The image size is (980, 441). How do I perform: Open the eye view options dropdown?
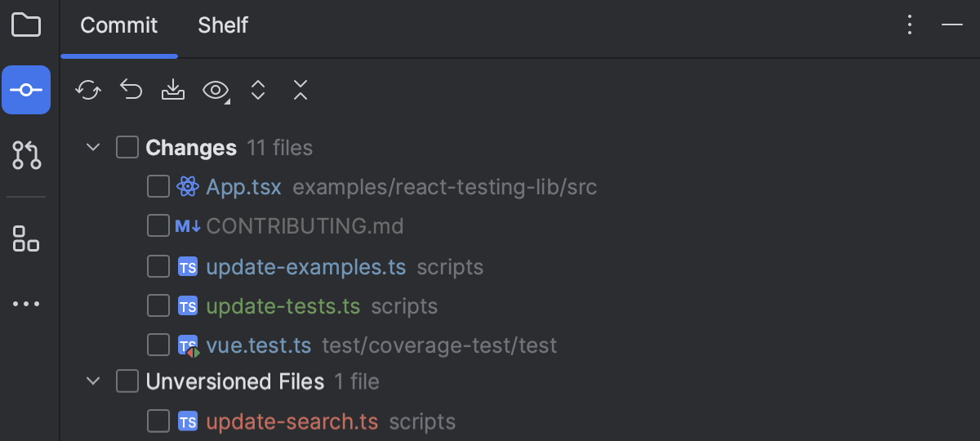(x=216, y=91)
